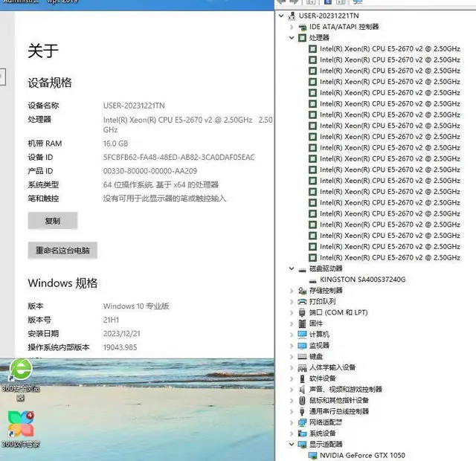Click the NVIDIA GeForce GTX 1050 device icon

click(x=312, y=455)
